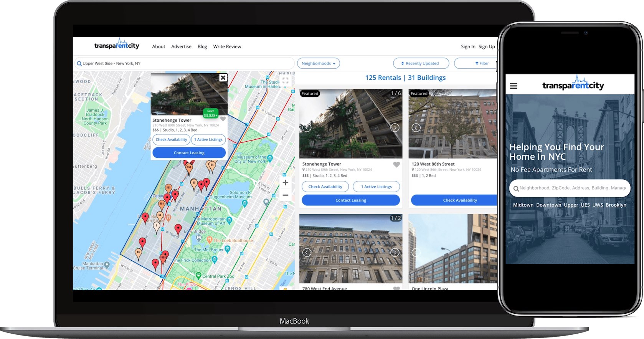Open the Advertise page
Viewport: 644px width, 339px height.
click(181, 46)
